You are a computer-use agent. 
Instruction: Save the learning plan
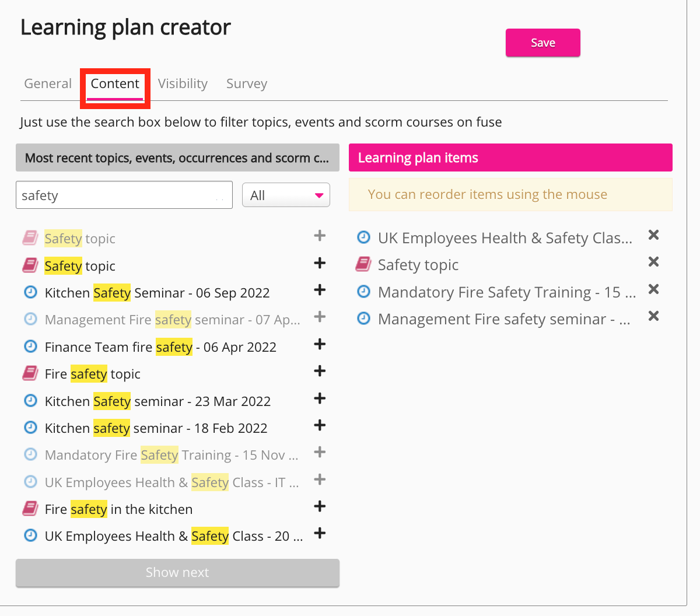542,43
